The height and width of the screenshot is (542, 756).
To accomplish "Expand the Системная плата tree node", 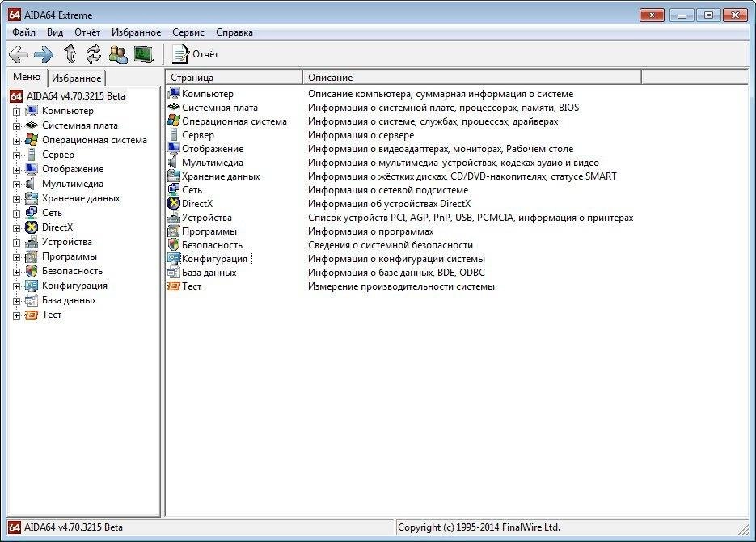I will [16, 126].
